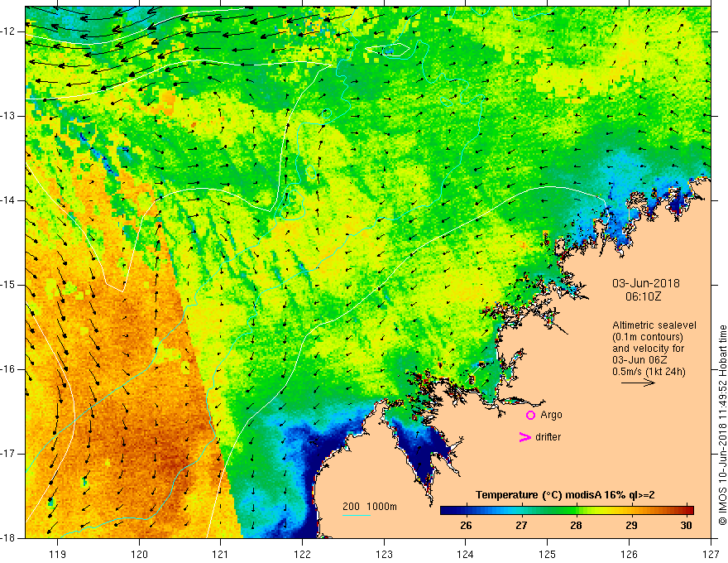Click the latitude axis label -18

(9, 538)
